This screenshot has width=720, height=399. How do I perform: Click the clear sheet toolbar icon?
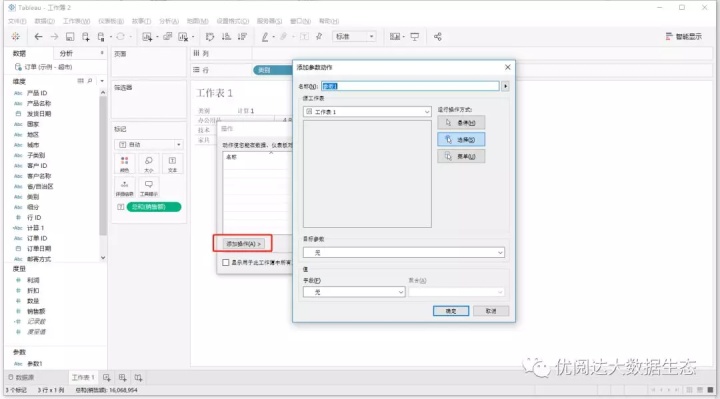[x=183, y=37]
